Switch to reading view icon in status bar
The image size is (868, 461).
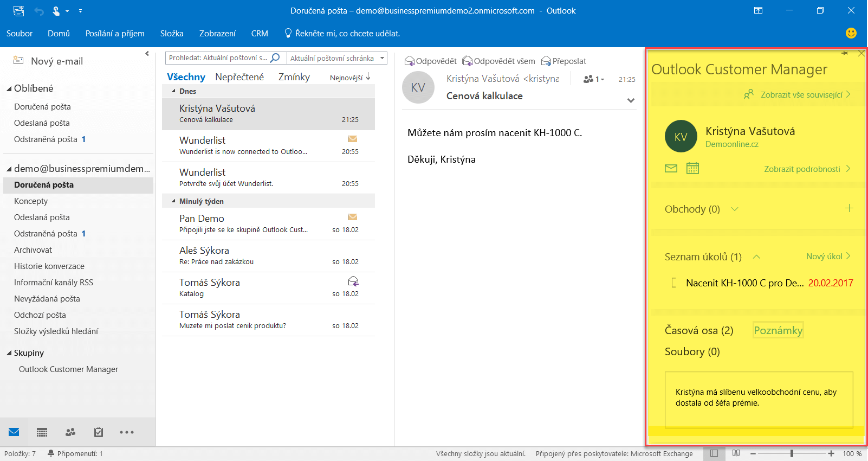pyautogui.click(x=736, y=453)
